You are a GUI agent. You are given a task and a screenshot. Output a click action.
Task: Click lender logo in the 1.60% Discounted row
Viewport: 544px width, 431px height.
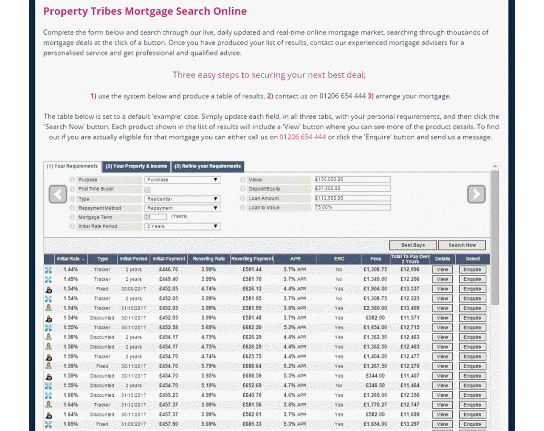click(49, 395)
